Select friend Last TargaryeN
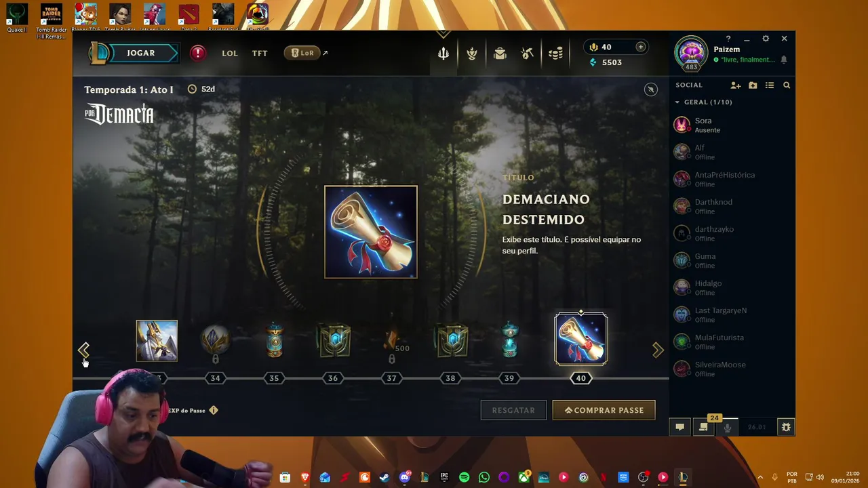Screen dimensions: 868x488 (732, 314)
